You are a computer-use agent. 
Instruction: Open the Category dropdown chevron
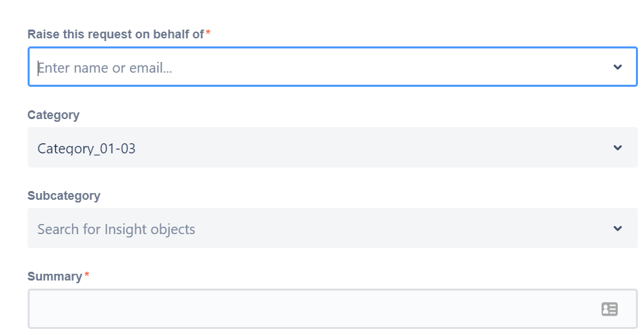[x=618, y=147]
